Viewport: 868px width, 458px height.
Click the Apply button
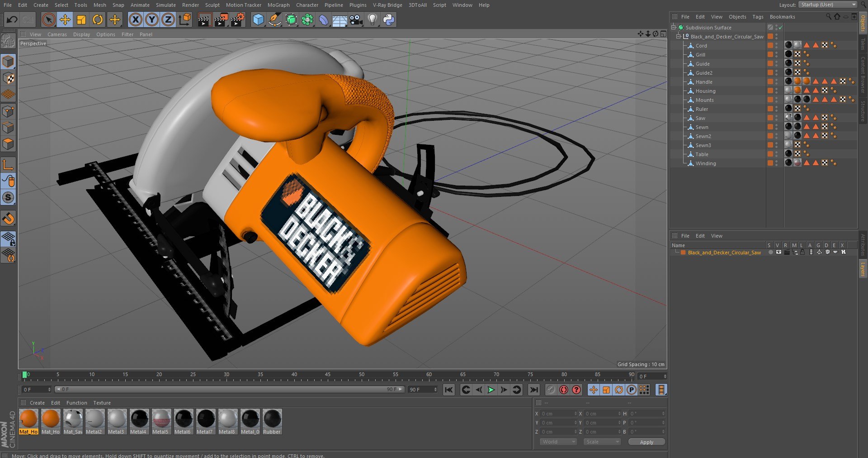pos(646,442)
